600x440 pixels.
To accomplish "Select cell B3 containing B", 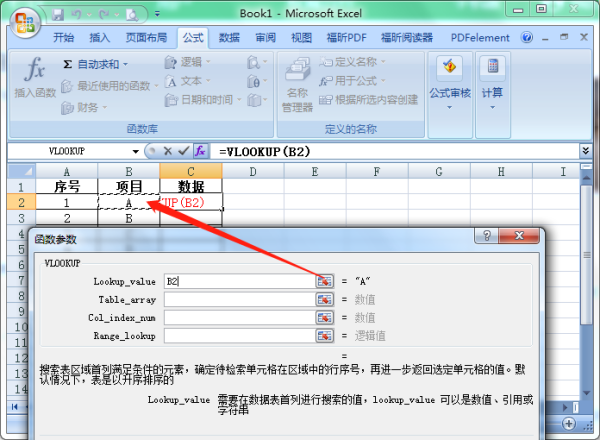I will coord(129,218).
